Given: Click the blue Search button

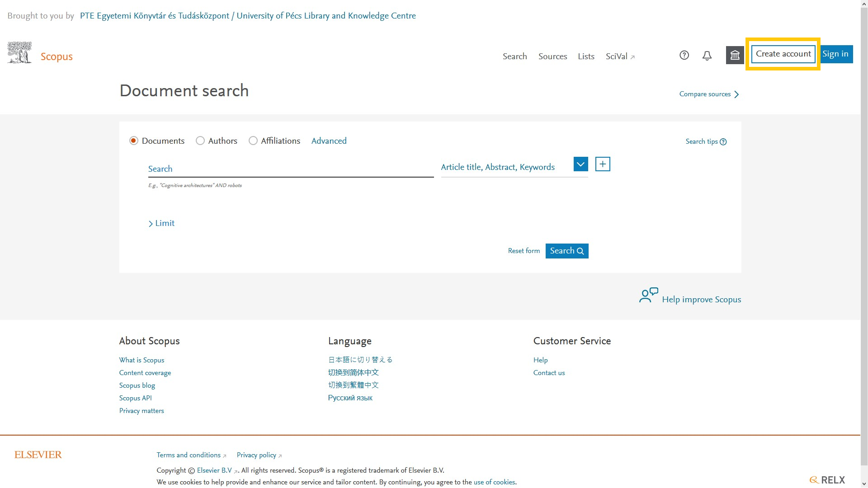Looking at the screenshot, I should [567, 251].
